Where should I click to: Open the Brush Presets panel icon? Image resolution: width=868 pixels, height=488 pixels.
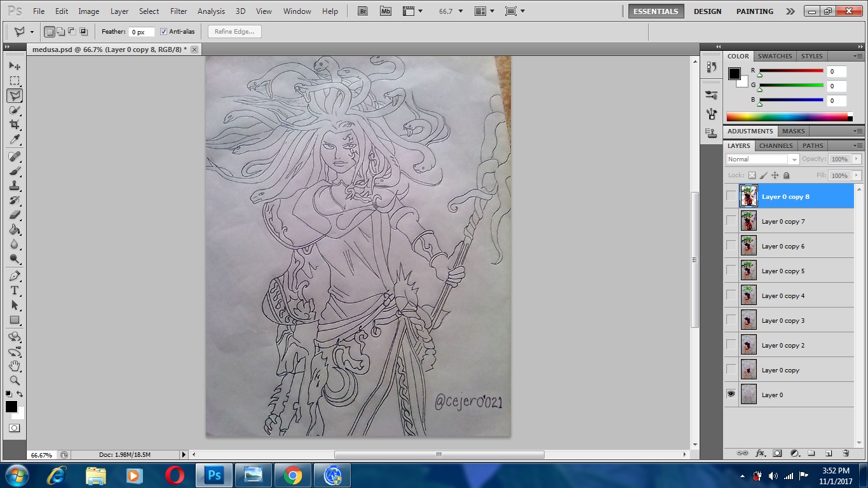coord(711,95)
